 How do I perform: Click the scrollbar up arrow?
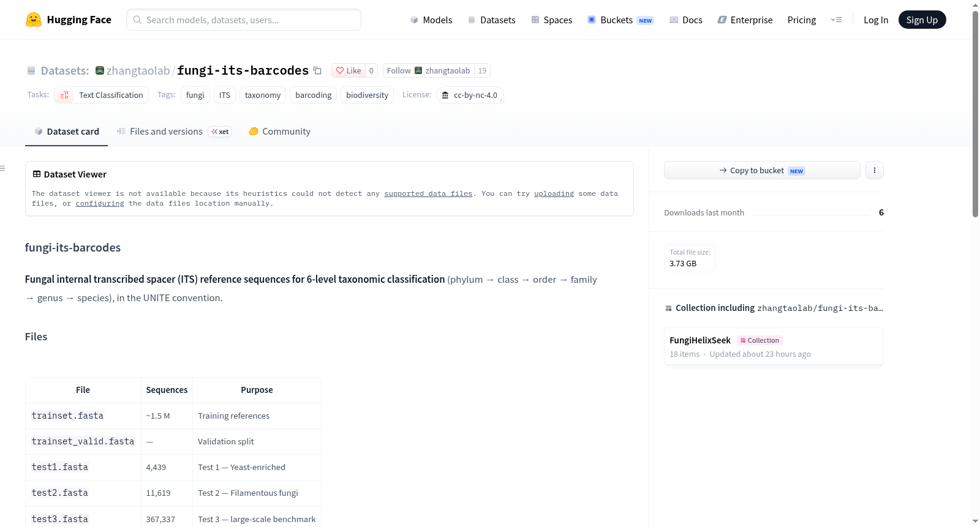(x=975, y=5)
